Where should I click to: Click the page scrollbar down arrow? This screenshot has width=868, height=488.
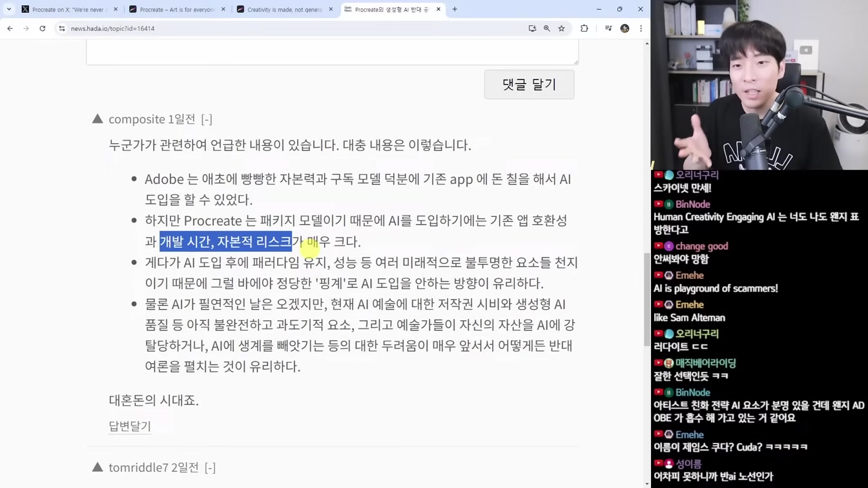(647, 483)
